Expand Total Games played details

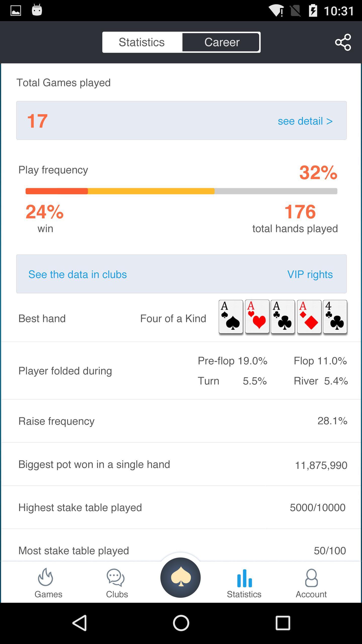[181, 120]
